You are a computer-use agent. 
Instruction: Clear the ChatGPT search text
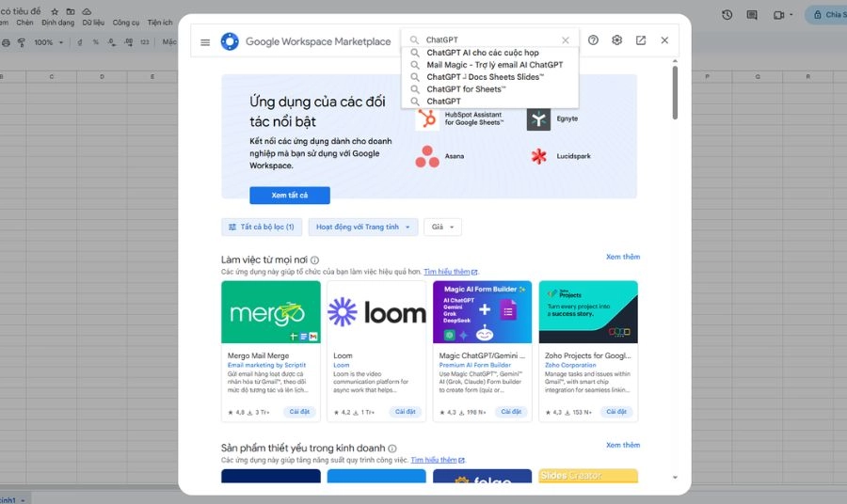point(565,39)
